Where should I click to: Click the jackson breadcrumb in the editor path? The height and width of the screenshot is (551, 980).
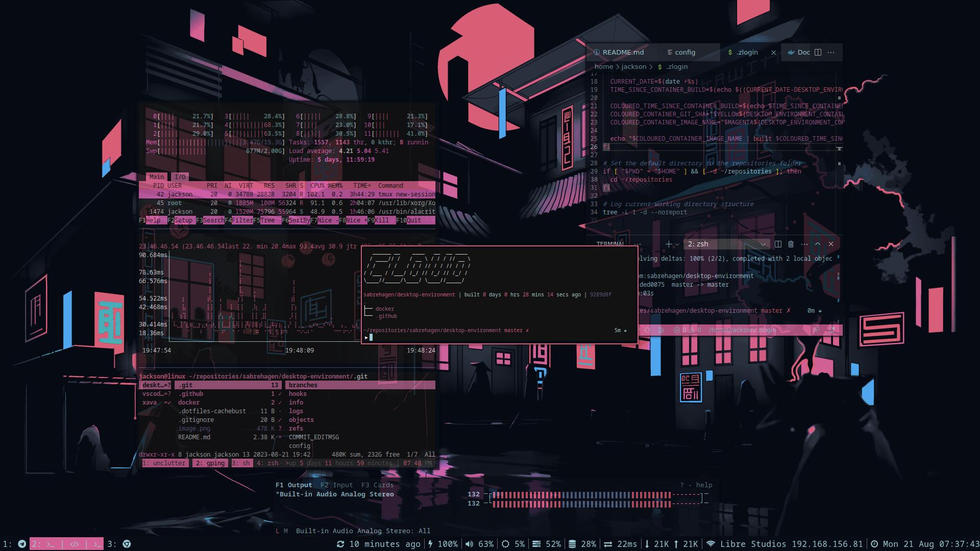(x=634, y=67)
